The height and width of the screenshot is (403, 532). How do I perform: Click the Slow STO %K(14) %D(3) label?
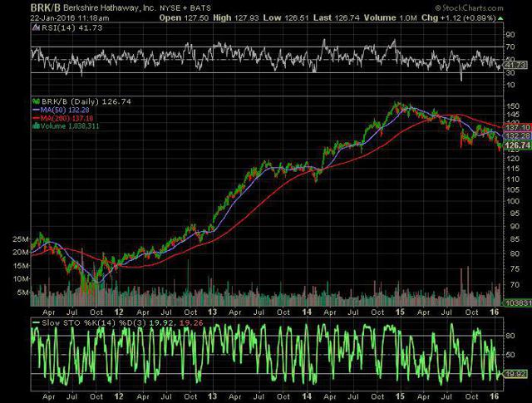[94, 322]
